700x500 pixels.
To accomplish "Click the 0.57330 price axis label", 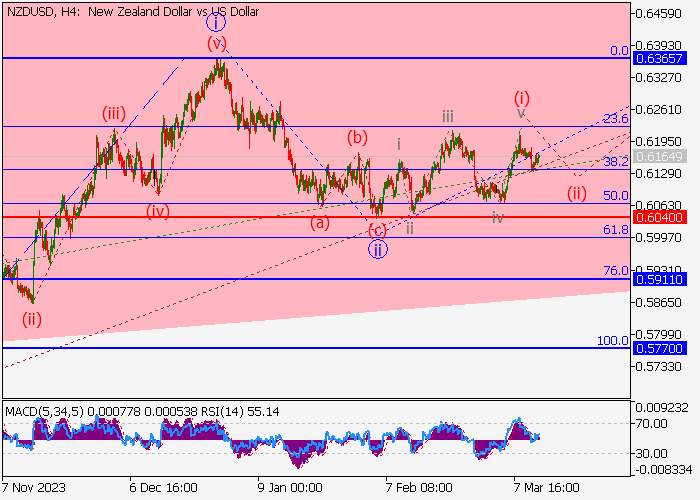I will (x=658, y=367).
